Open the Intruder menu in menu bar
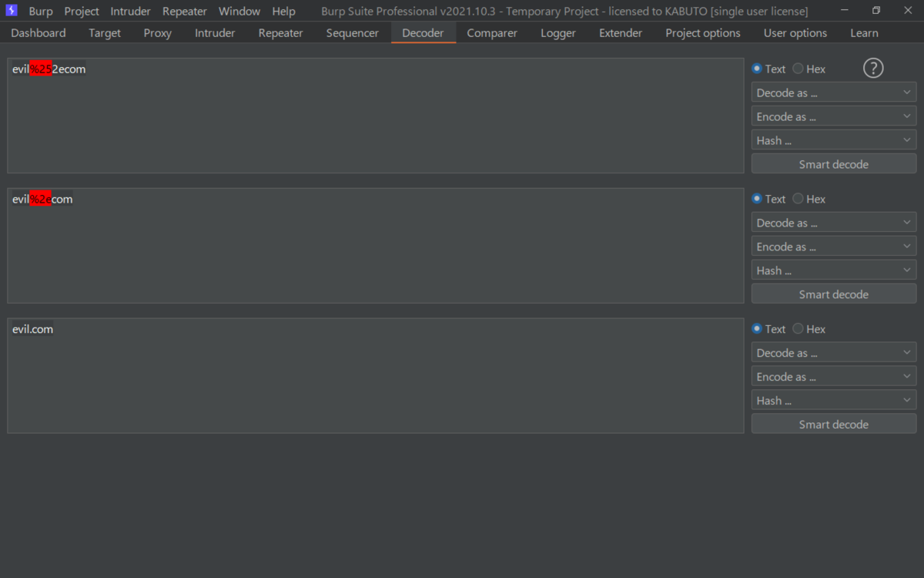924x578 pixels. 130,12
